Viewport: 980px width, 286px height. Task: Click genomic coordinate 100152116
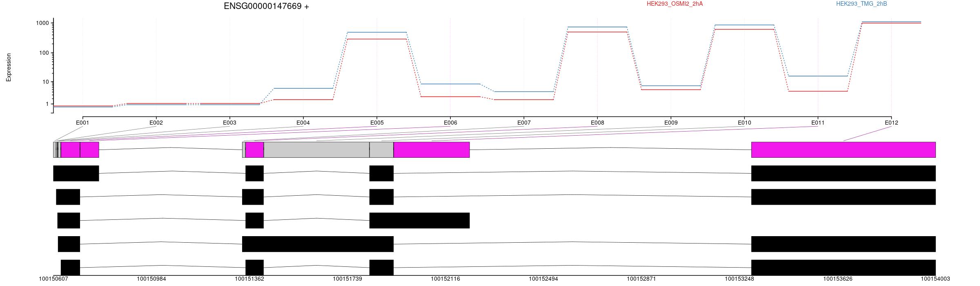point(445,279)
